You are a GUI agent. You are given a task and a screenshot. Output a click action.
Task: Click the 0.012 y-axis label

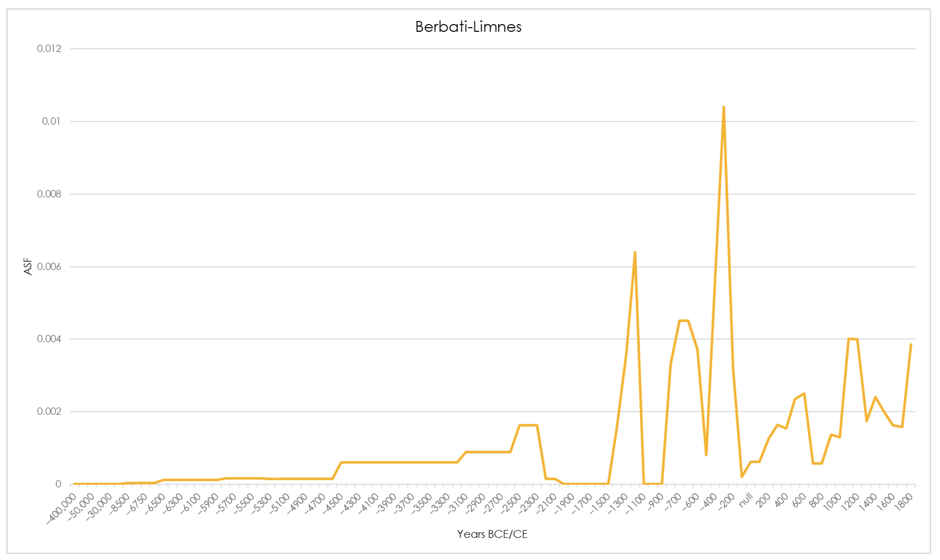pos(49,49)
